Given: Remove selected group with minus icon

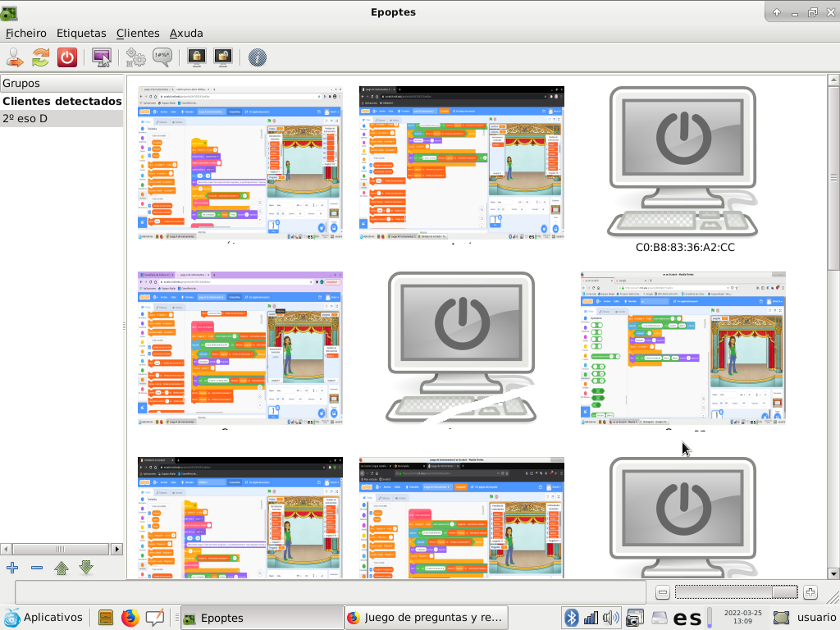Looking at the screenshot, I should [37, 568].
